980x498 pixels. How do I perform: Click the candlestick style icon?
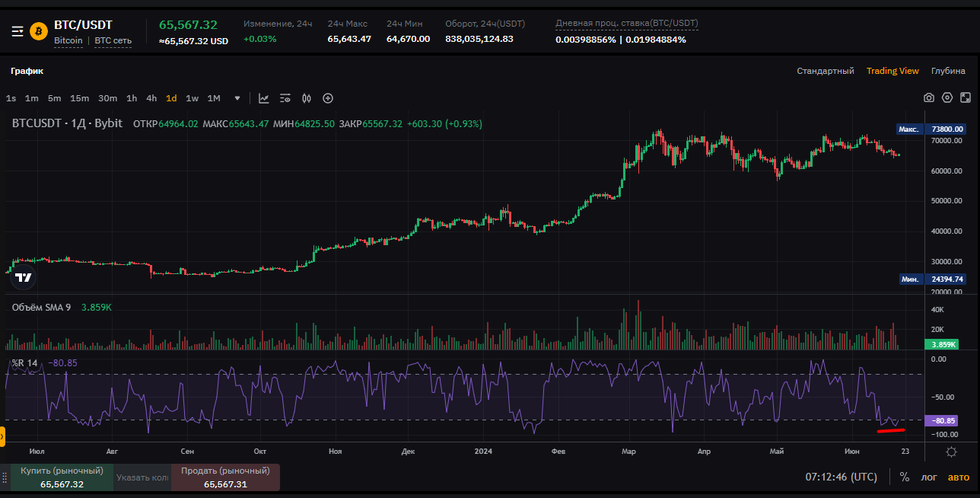[x=307, y=98]
